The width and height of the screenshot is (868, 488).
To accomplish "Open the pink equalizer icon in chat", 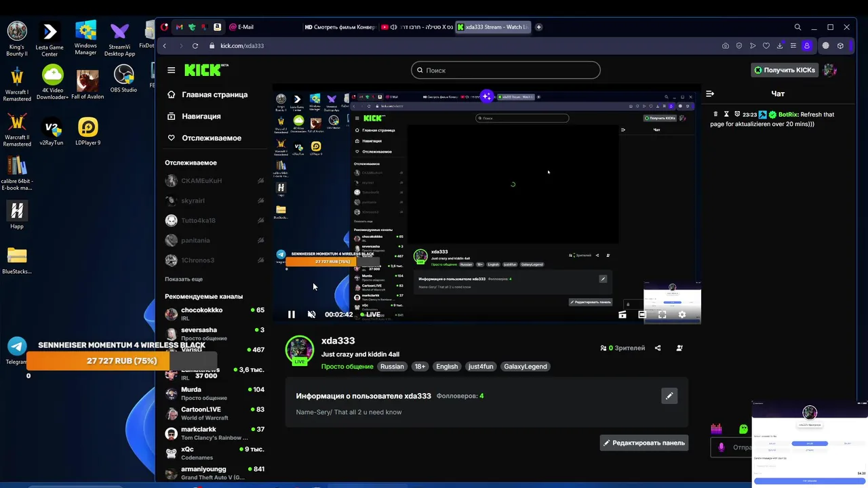I will (716, 428).
